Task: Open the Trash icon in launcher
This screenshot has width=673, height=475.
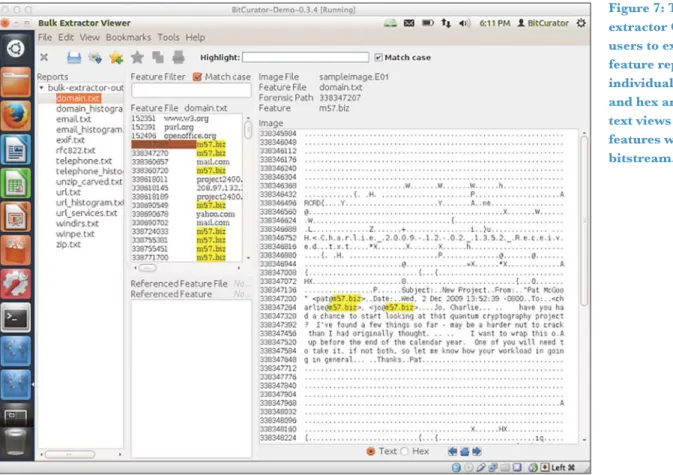Action: pyautogui.click(x=15, y=442)
